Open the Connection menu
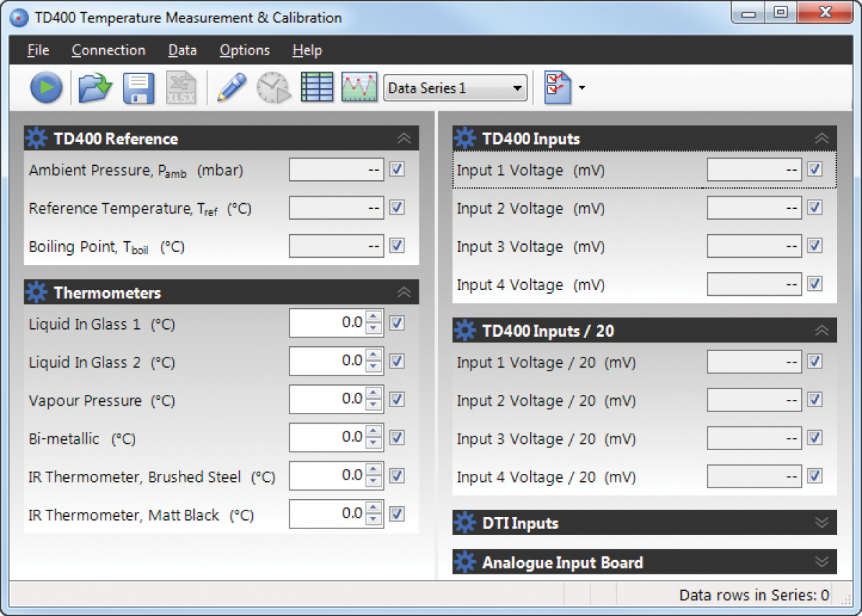 (108, 50)
